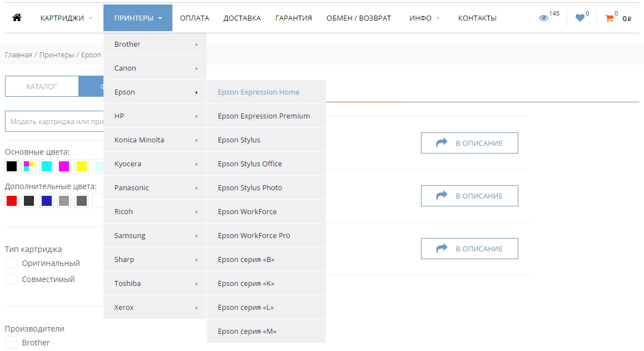Expand the 'Картриджи' dropdown menu
Image resolution: width=644 pixels, height=351 pixels.
tap(66, 18)
